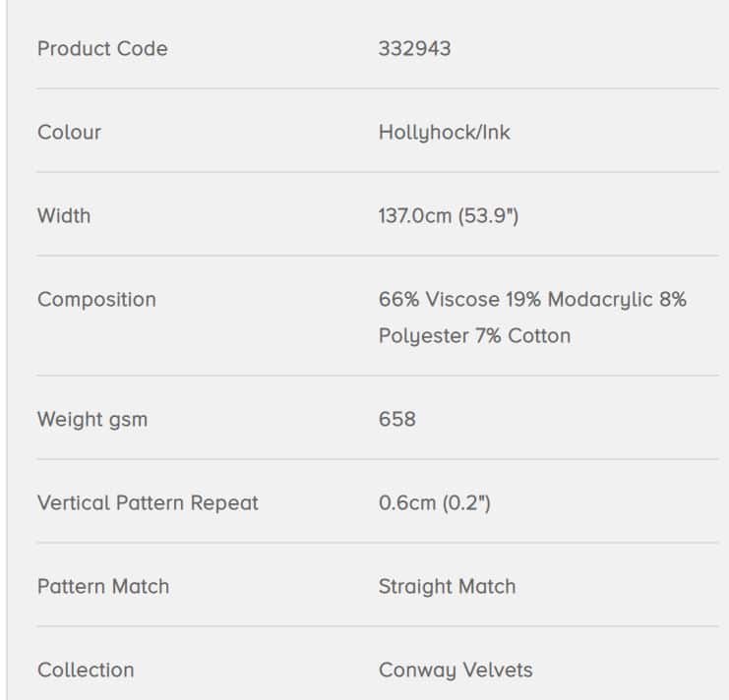Select the weight value 658
Image resolution: width=729 pixels, height=700 pixels.
pos(397,420)
